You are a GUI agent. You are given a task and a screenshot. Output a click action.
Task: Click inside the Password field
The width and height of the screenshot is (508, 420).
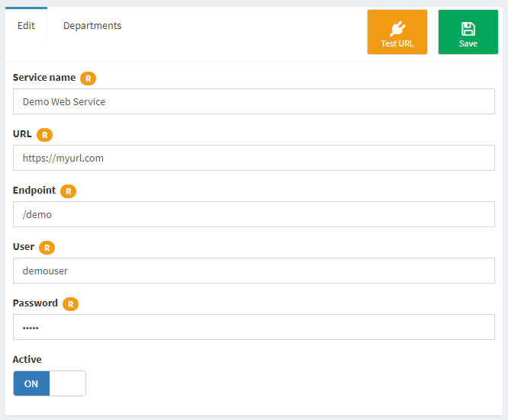[x=254, y=327]
